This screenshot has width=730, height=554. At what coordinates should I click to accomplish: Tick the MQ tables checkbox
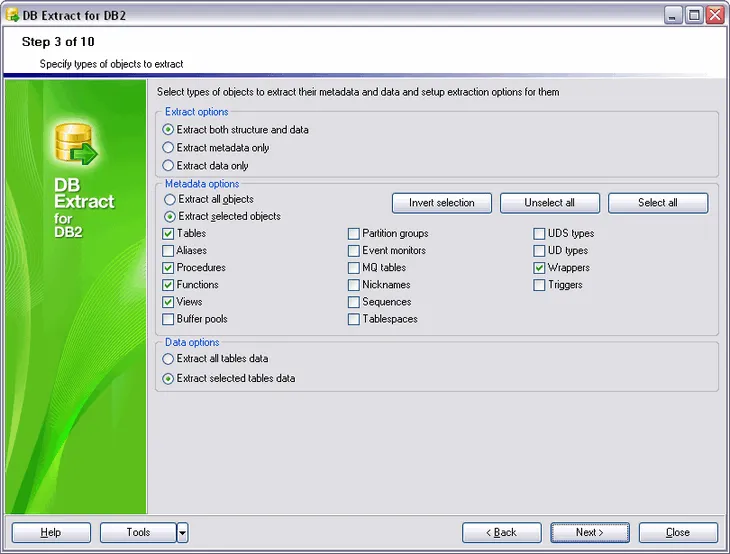pos(354,268)
